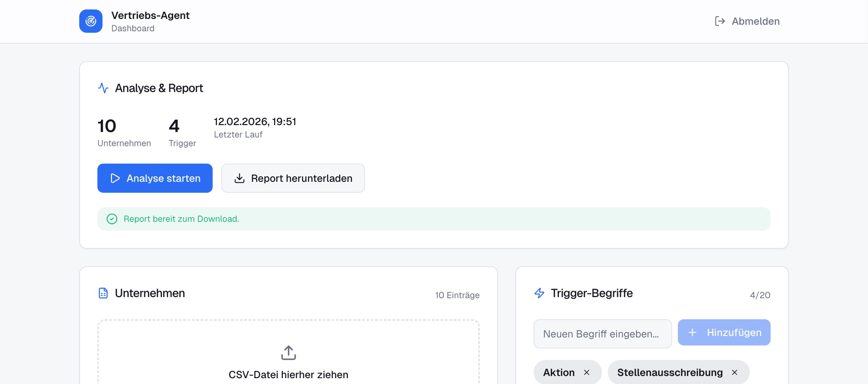
Task: Click the upload arrow icon in CSV dropzone
Action: [288, 353]
